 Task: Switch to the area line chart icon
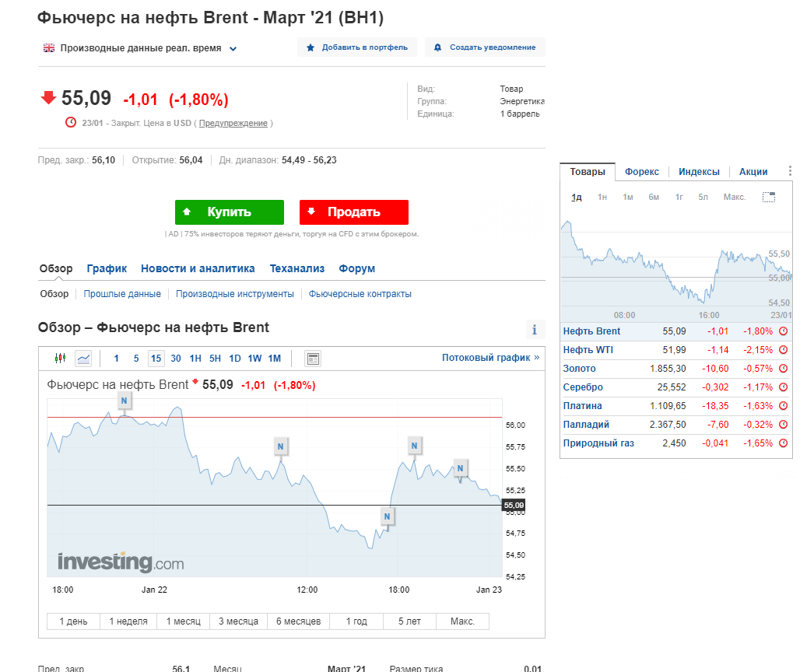click(83, 358)
